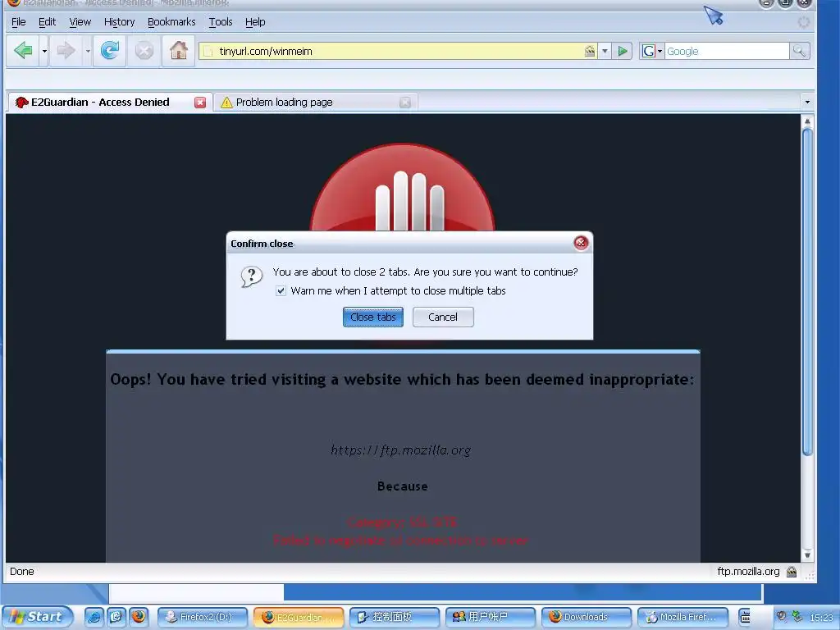The width and height of the screenshot is (840, 630).
Task: Open the View menu
Action: [x=80, y=22]
